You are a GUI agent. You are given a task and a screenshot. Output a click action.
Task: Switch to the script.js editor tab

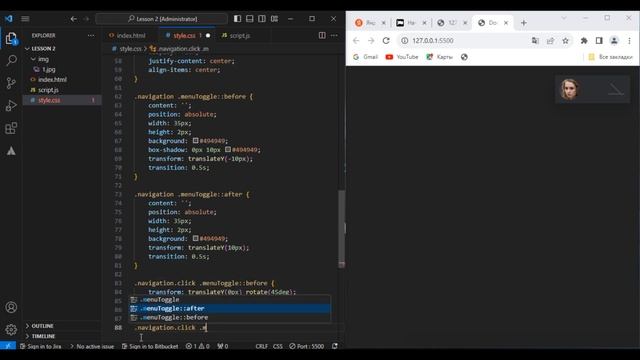(240, 36)
